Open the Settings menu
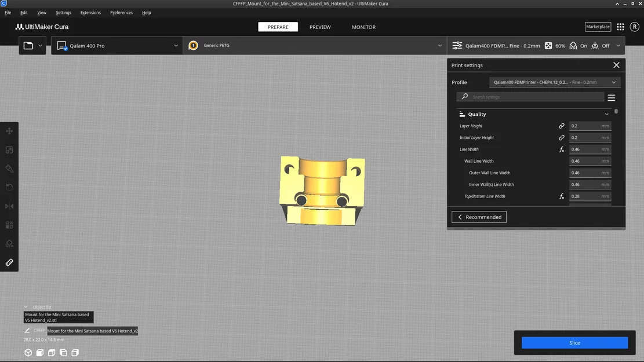Image resolution: width=644 pixels, height=362 pixels. pyautogui.click(x=63, y=13)
